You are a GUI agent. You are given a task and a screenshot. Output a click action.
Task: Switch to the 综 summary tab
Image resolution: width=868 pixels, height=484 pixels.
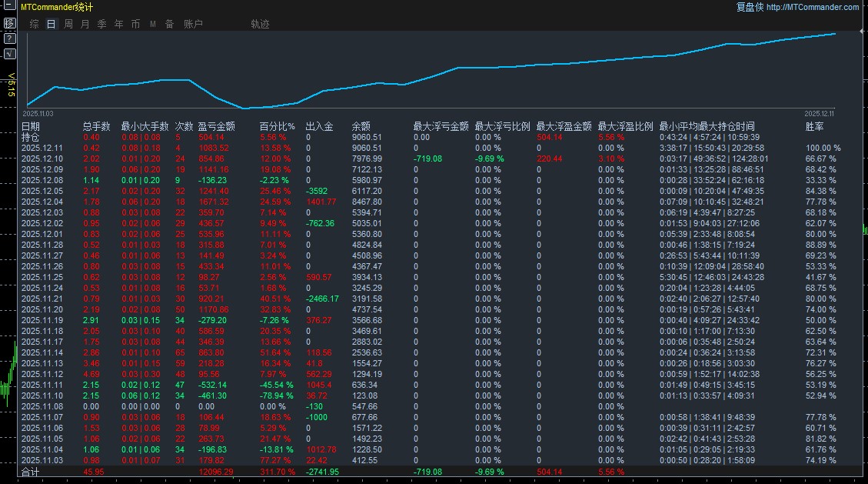coord(35,24)
